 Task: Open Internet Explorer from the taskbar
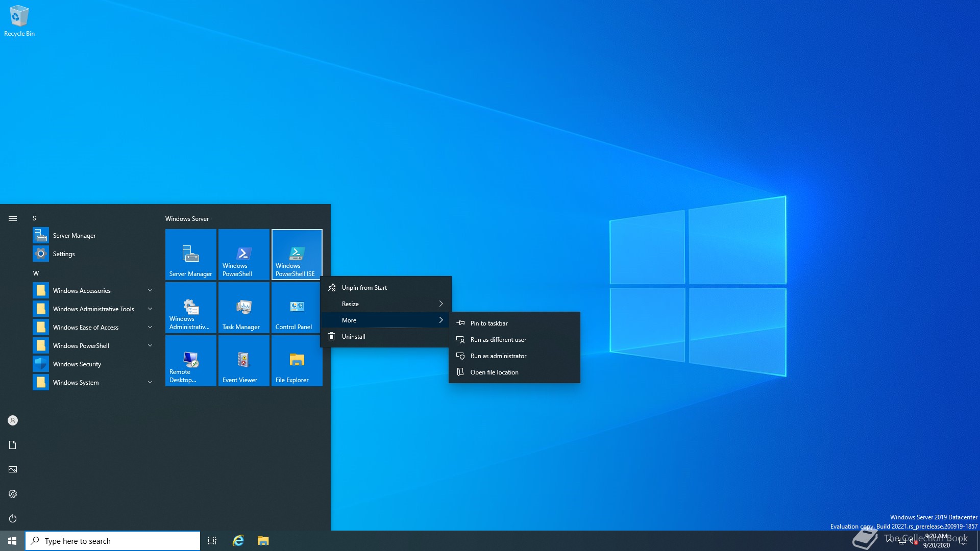coord(238,541)
